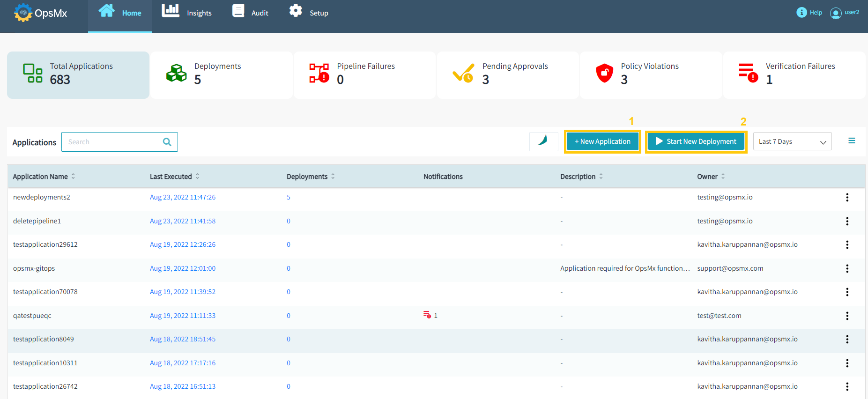
Task: Open three-dot menu for opsmx-gitops row
Action: pyautogui.click(x=847, y=269)
